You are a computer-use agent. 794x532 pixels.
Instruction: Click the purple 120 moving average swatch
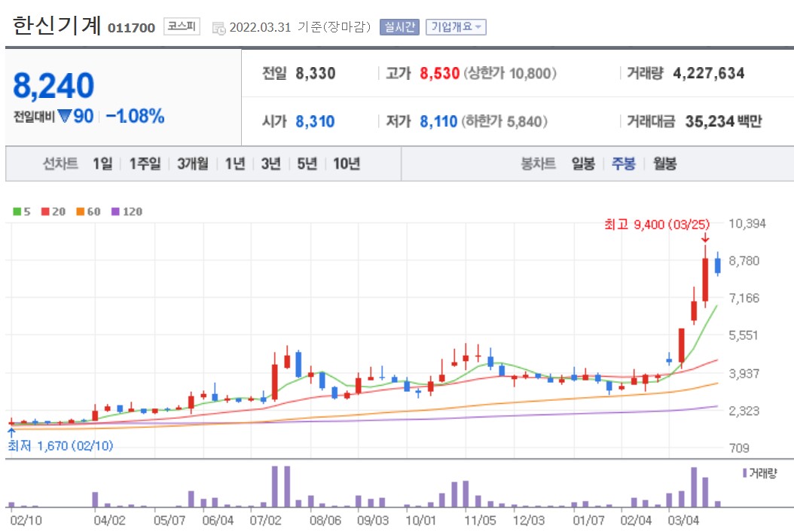[x=115, y=211]
